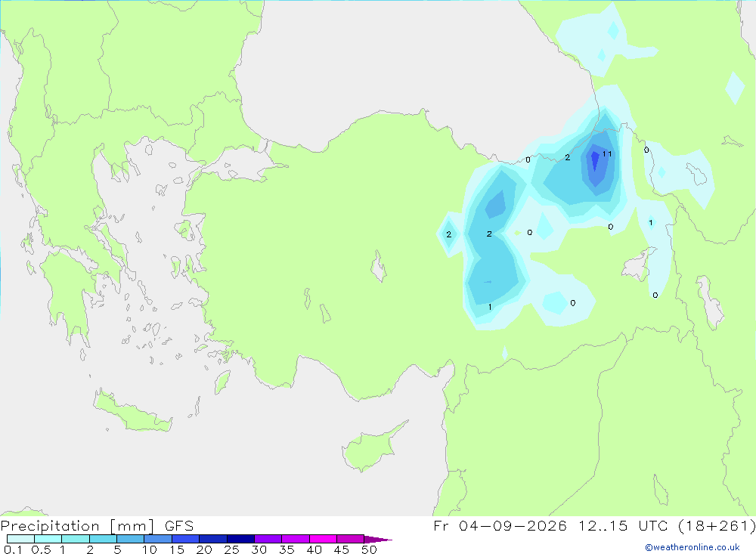Pick the 20–25 mm dark blue legend swatch
Image resolution: width=756 pixels, height=554 pixels.
(212, 539)
